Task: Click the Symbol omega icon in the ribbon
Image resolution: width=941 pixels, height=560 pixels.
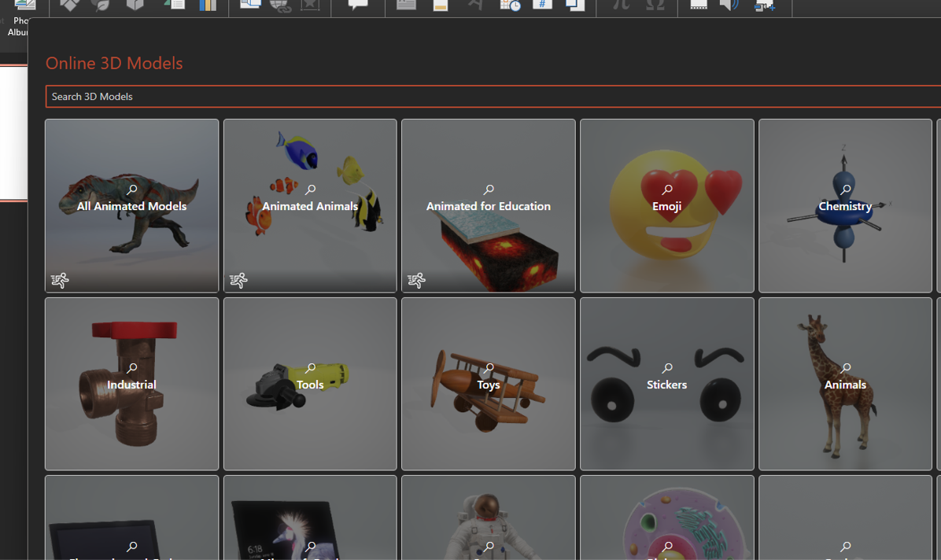Action: coord(655,5)
